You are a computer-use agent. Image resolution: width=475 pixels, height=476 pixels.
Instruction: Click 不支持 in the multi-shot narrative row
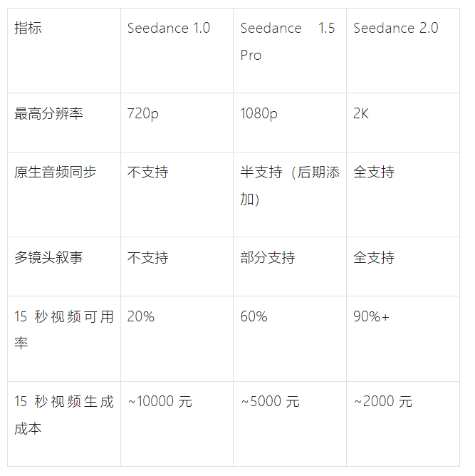pyautogui.click(x=147, y=257)
